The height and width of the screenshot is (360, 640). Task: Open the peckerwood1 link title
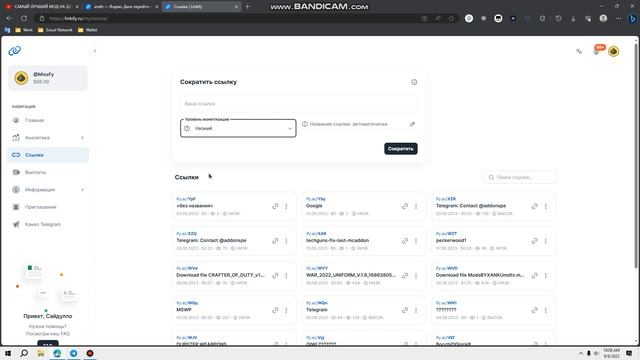tap(451, 240)
